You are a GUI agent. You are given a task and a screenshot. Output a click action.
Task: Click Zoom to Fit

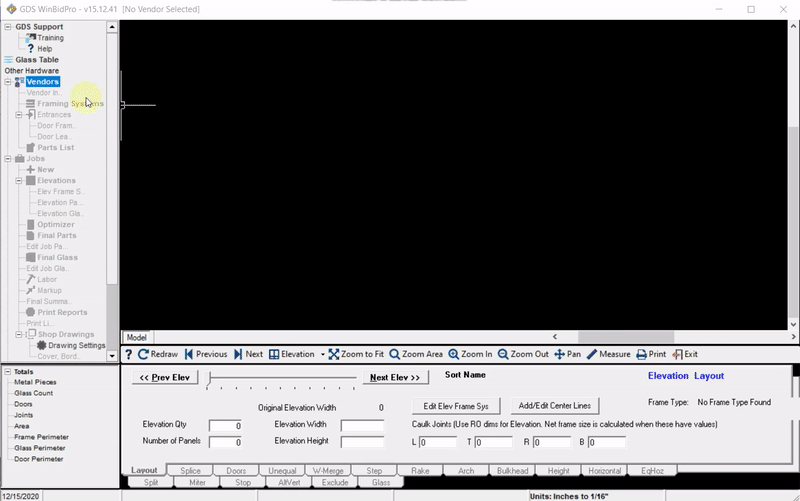pyautogui.click(x=356, y=354)
